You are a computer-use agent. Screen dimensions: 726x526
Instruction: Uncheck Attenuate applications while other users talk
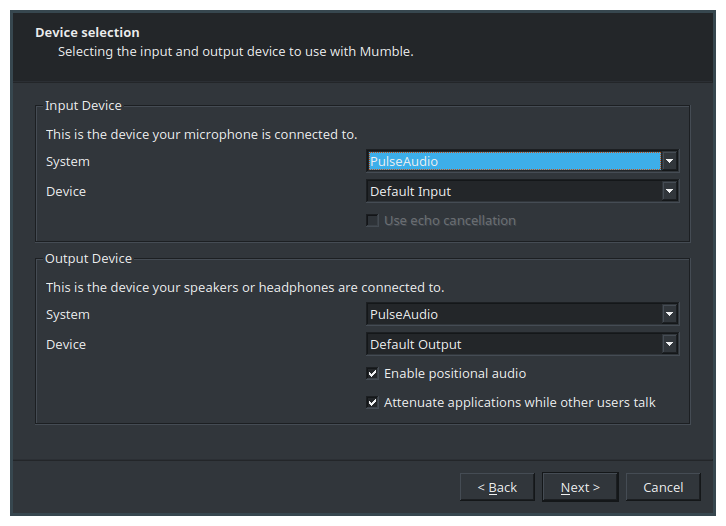[373, 403]
